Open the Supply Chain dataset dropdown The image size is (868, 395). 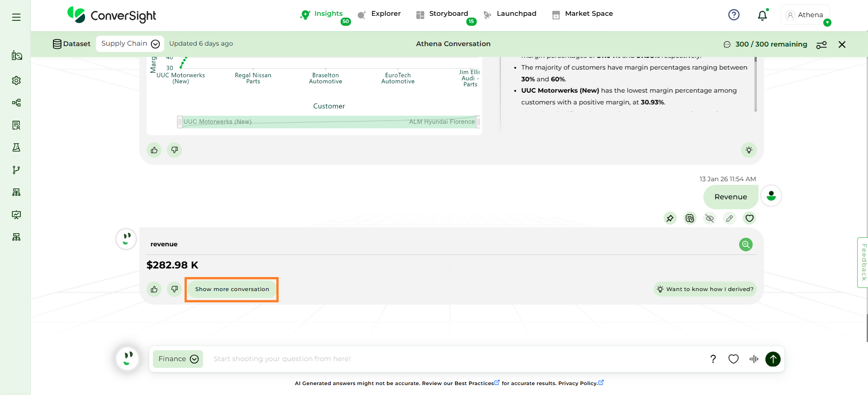pos(130,44)
